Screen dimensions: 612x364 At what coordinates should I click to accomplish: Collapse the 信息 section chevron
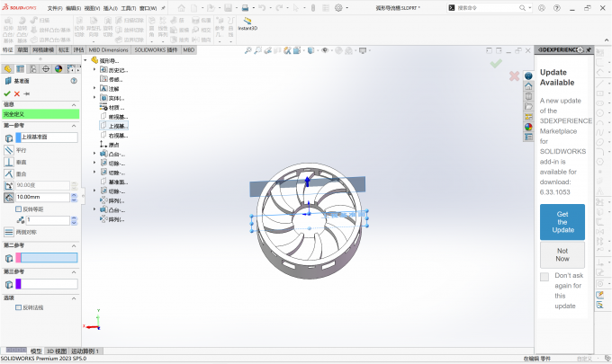click(74, 105)
